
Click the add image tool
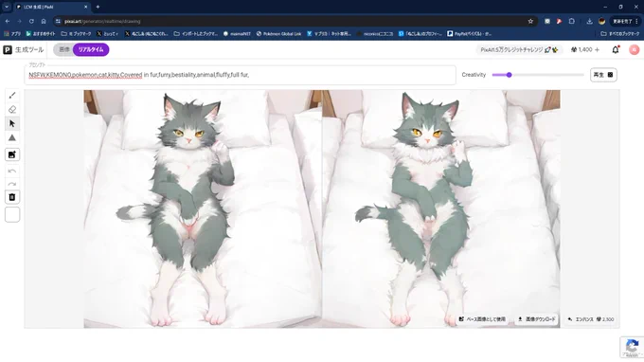pos(12,154)
